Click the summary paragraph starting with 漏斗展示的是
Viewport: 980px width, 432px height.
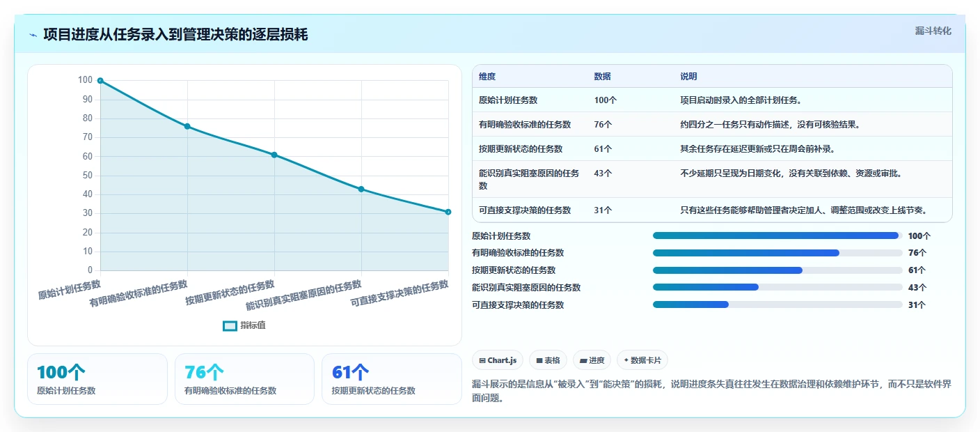click(711, 391)
